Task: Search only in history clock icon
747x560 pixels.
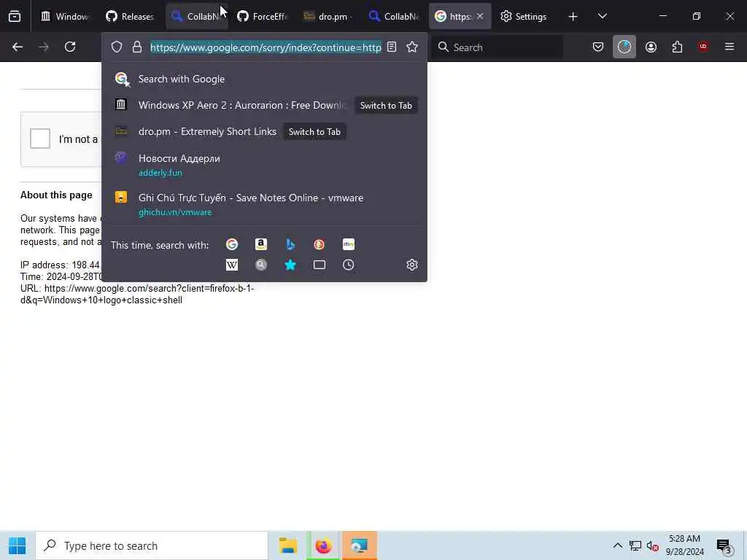Action: [x=348, y=265]
